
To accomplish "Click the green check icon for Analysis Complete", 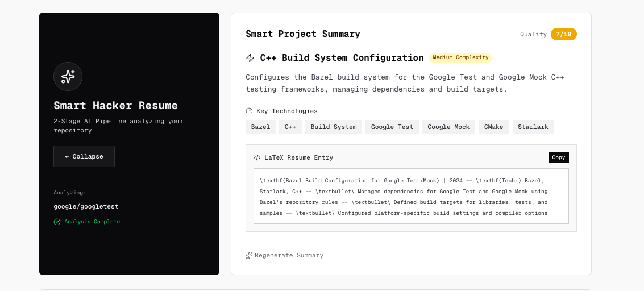I will click(57, 222).
